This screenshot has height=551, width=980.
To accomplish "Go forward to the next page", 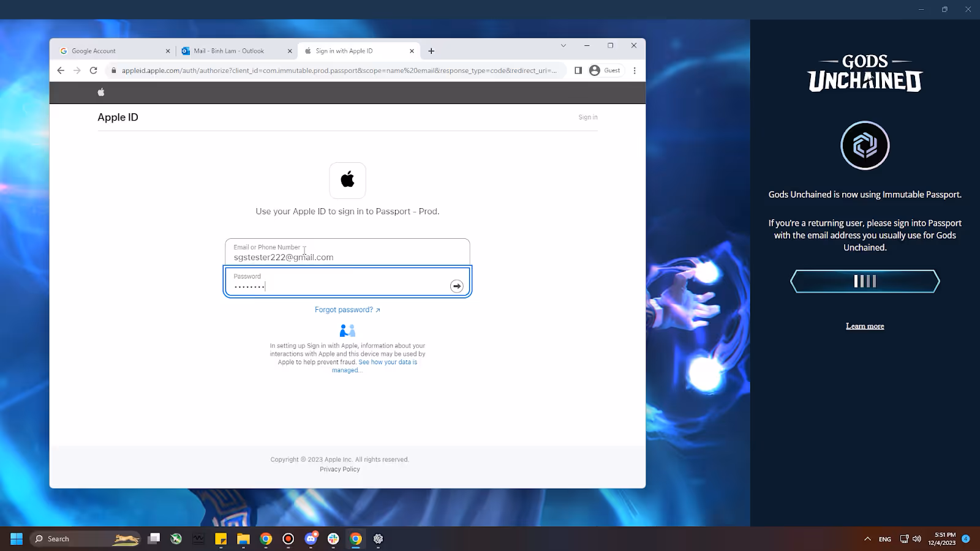I will click(77, 70).
